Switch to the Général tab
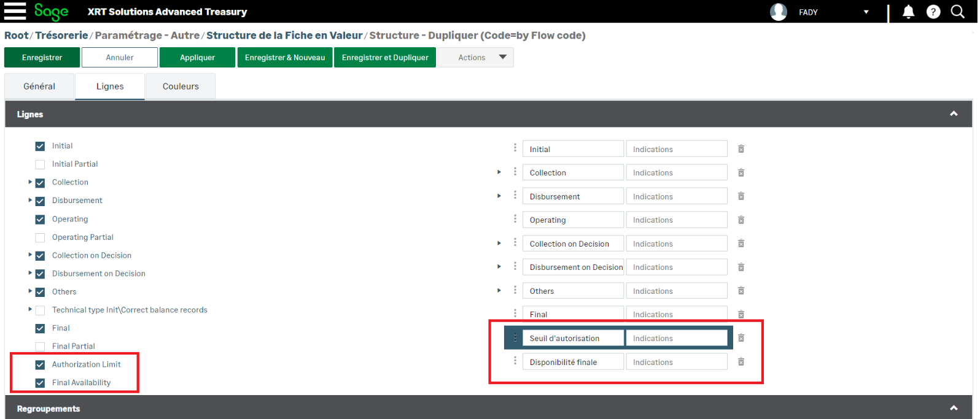This screenshot has width=980, height=419. pos(39,86)
